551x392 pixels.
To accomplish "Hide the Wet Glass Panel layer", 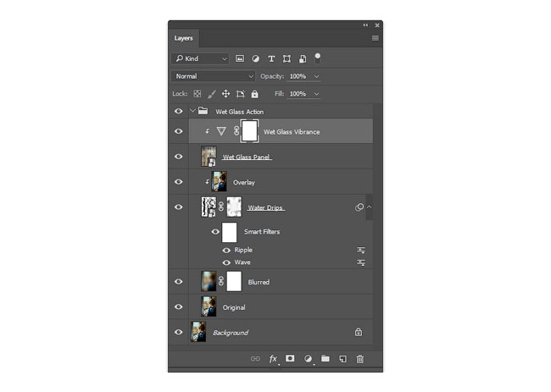I will pyautogui.click(x=179, y=157).
